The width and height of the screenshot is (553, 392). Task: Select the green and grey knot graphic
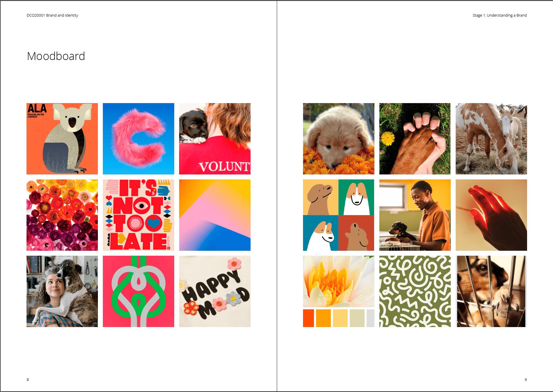(138, 291)
